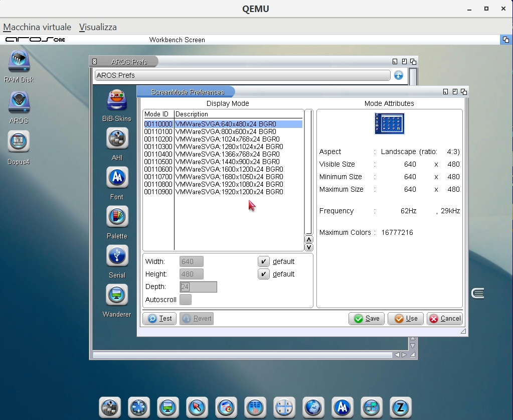Select mode VMWareSVGA:1280x1024x24 BGR0
Image resolution: width=513 pixels, height=420 pixels.
point(223,147)
